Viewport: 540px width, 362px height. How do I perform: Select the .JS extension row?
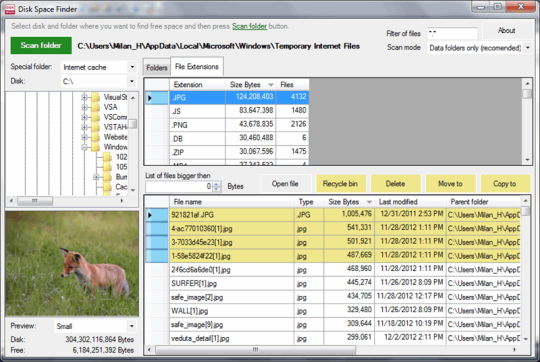(x=239, y=111)
